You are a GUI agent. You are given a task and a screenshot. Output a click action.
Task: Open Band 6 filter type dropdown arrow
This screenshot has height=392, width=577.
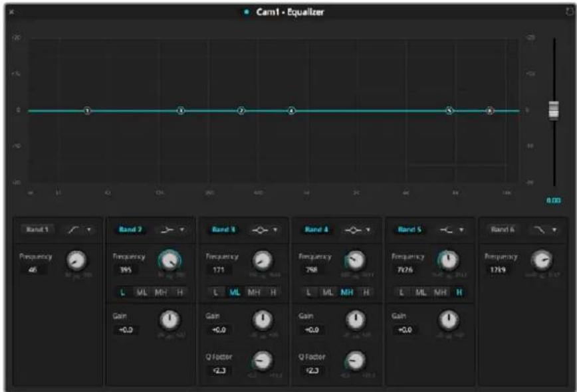click(554, 230)
